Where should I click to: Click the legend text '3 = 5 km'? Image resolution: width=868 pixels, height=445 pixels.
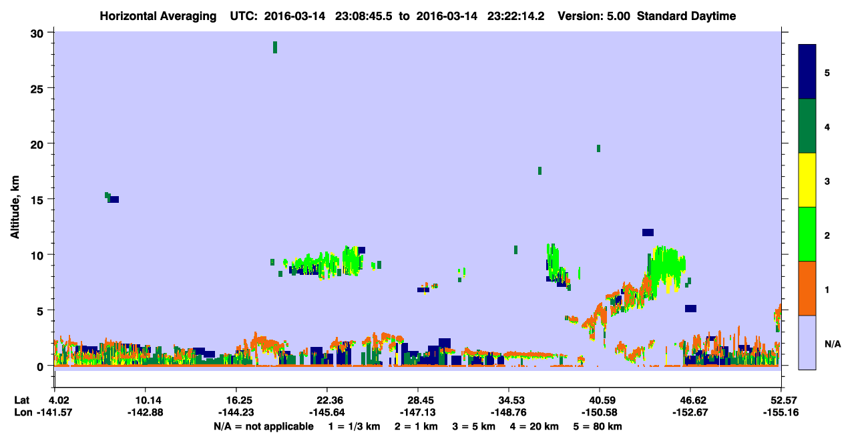tap(475, 426)
